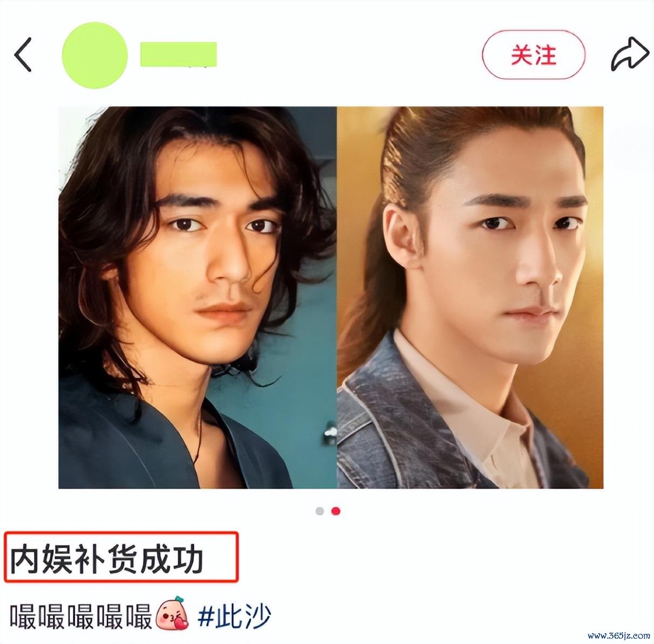The image size is (654, 644).
Task: Tap the kissing peach emoji in caption
Action: pos(173,616)
